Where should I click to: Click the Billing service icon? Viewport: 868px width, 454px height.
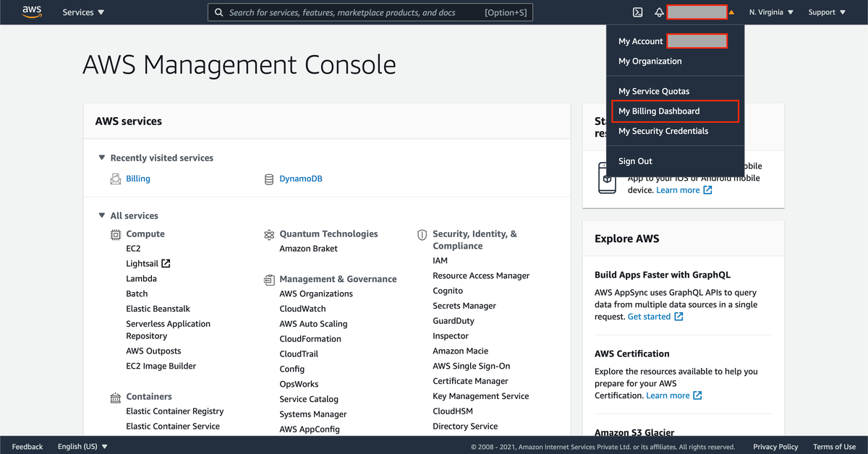[116, 179]
